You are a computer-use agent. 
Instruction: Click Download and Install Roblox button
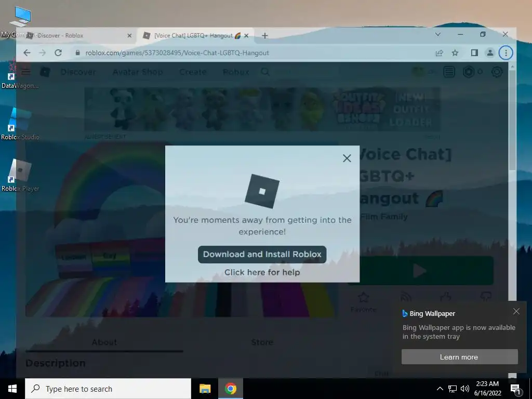(262, 255)
